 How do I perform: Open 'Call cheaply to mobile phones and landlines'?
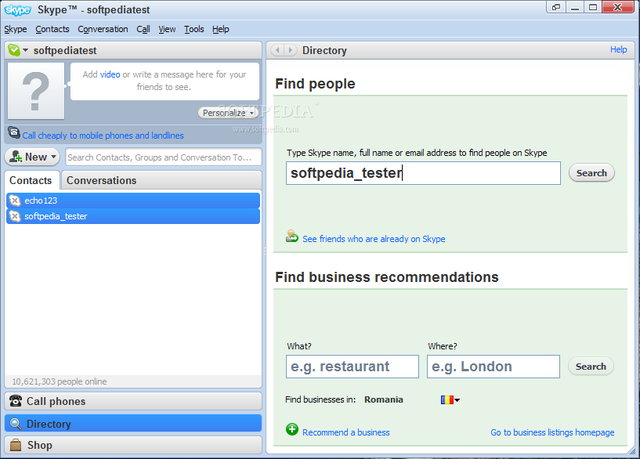pyautogui.click(x=103, y=135)
